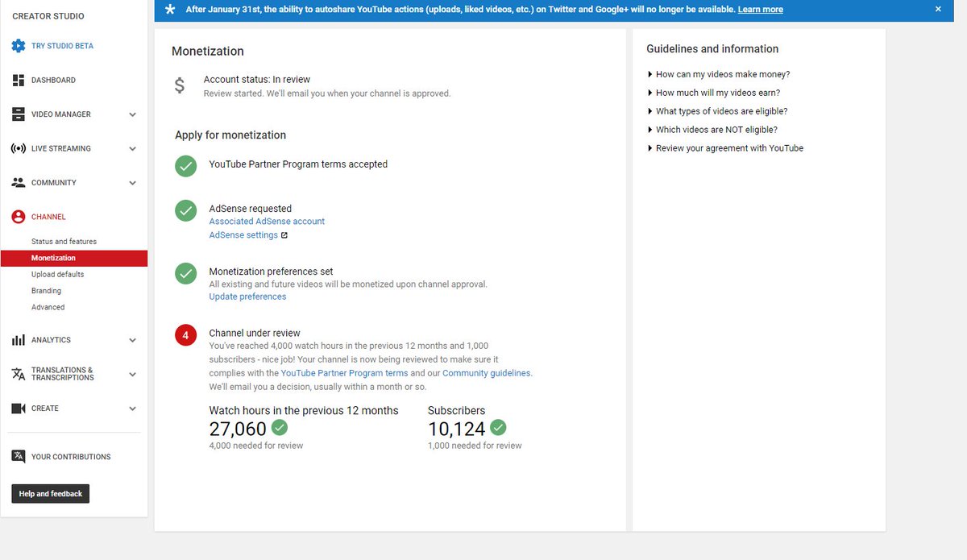Click the Channel person icon
Screen dimensions: 967x560
tap(19, 217)
